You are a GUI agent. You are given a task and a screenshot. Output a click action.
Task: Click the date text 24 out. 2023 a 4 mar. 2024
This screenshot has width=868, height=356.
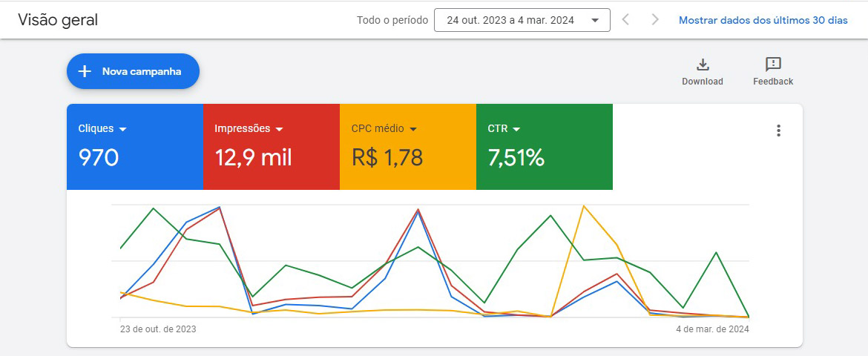click(510, 21)
